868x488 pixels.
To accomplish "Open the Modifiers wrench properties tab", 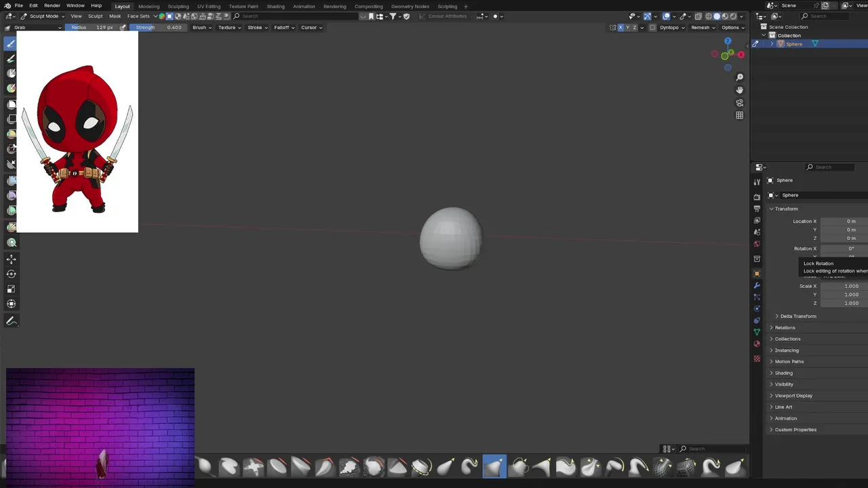I will [757, 285].
